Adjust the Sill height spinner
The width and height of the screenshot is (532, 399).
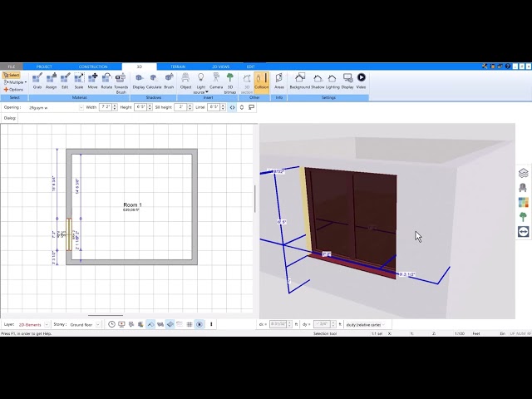pyautogui.click(x=190, y=107)
